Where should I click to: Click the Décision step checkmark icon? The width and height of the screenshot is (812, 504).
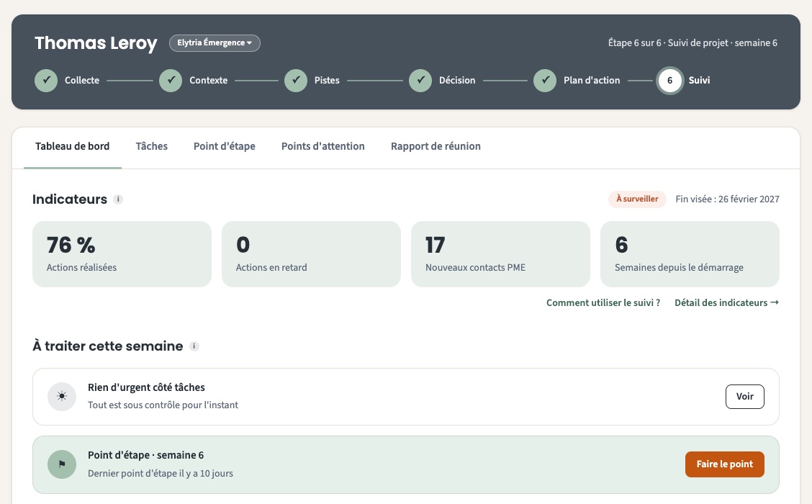[420, 81]
